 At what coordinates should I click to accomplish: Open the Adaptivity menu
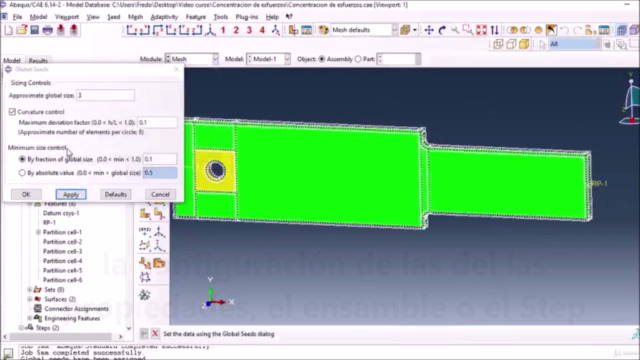point(164,17)
